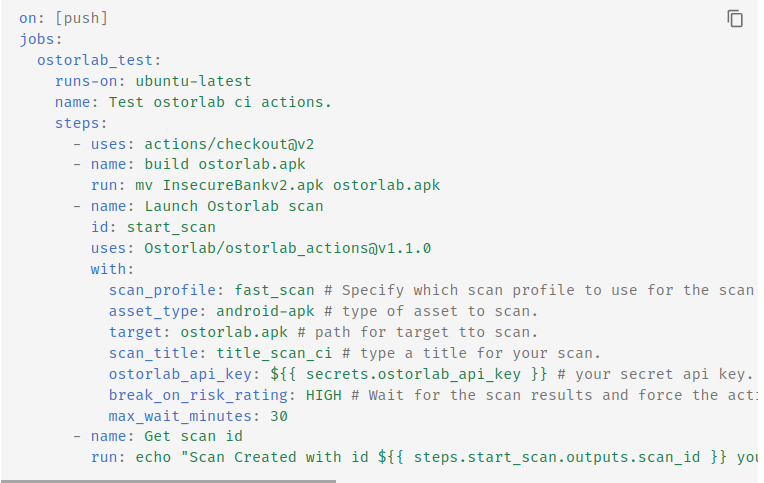Place cursor on "ostorlab_test:" job name

point(99,60)
